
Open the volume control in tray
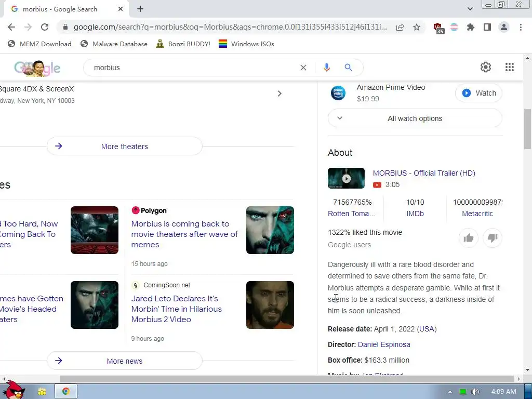click(475, 392)
